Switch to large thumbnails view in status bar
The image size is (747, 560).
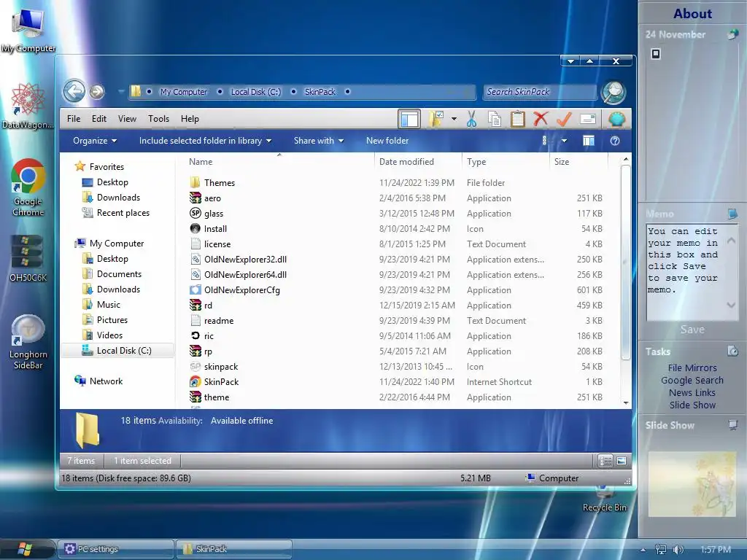click(x=622, y=461)
